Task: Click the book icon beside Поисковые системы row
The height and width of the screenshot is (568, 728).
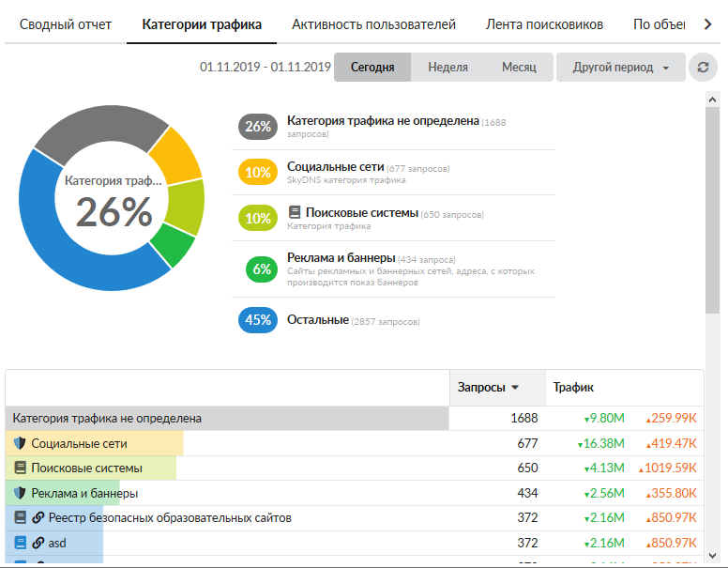Action: point(20,468)
